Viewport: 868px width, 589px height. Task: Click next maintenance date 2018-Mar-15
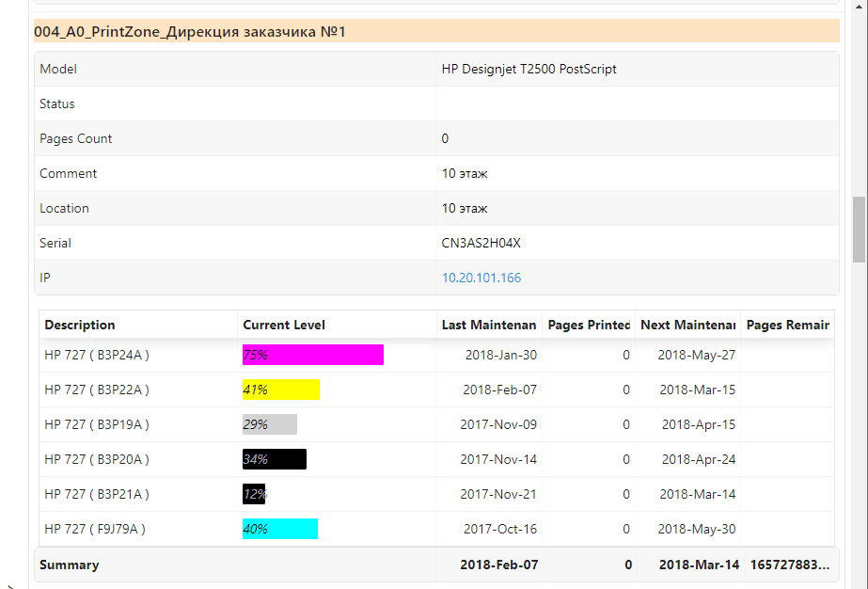point(698,390)
